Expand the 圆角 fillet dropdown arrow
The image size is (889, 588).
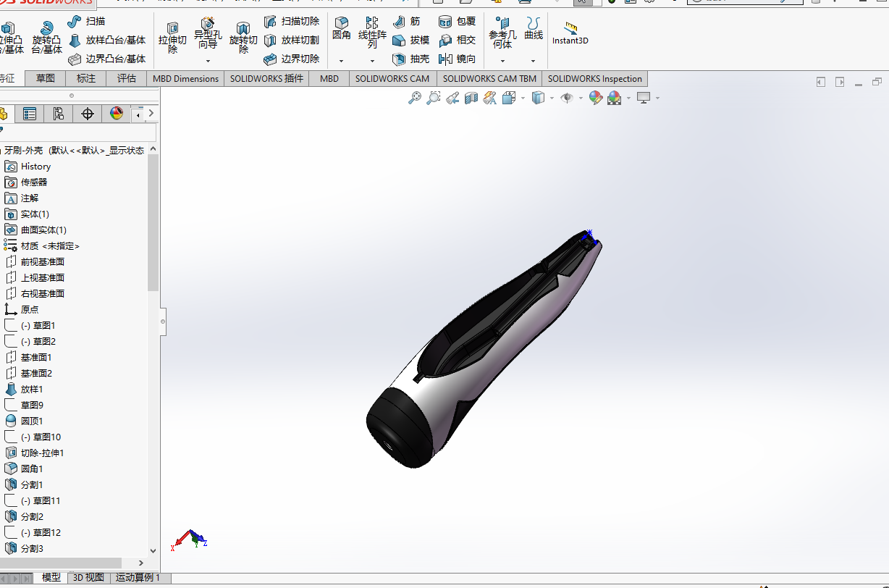342,62
